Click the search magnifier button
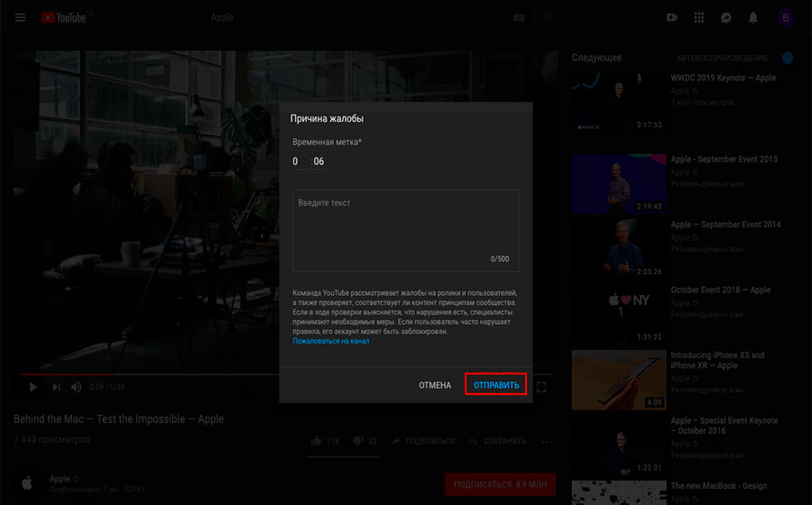Image resolution: width=812 pixels, height=505 pixels. [x=549, y=18]
